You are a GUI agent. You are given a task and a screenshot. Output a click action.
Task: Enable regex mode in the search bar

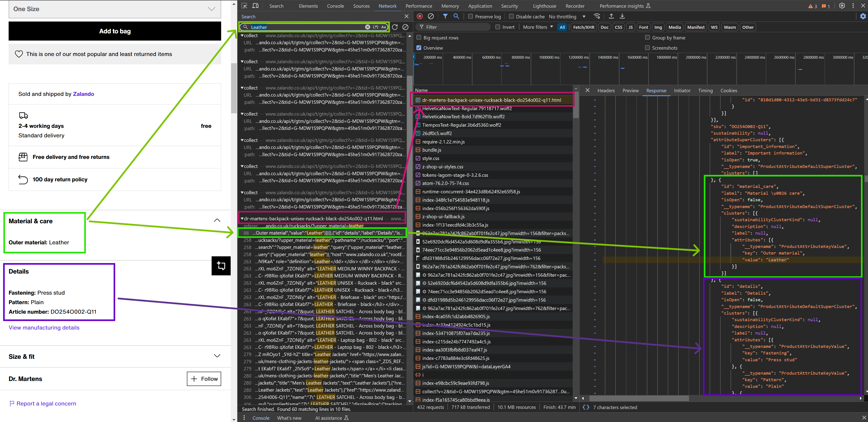[x=375, y=27]
